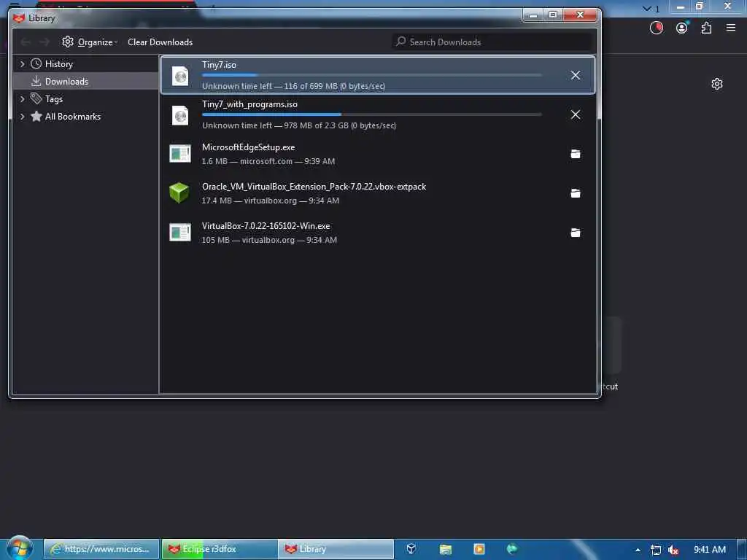Open the Extensions puzzle icon
747x560 pixels.
tap(706, 28)
